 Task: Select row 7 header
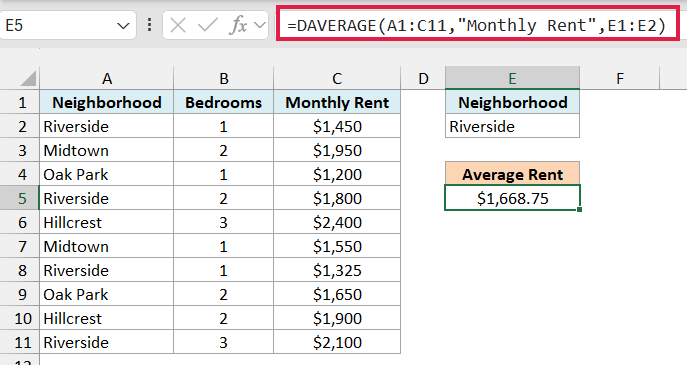click(x=20, y=246)
